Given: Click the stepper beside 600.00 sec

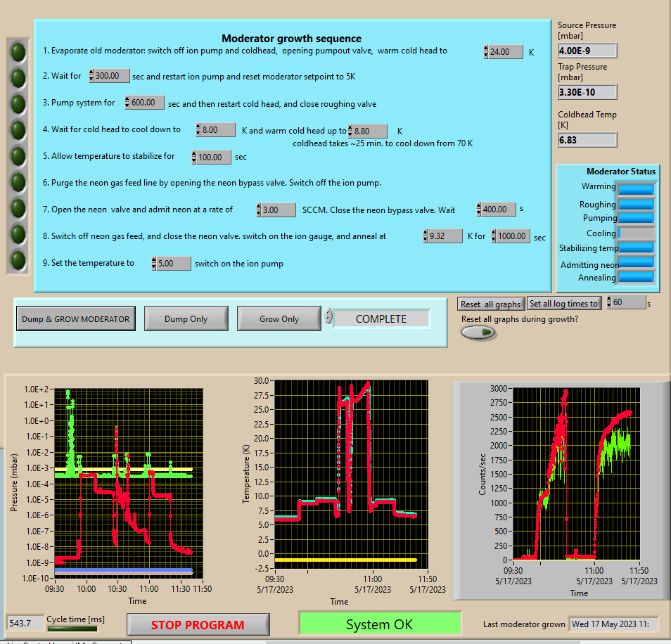Looking at the screenshot, I should click(127, 102).
